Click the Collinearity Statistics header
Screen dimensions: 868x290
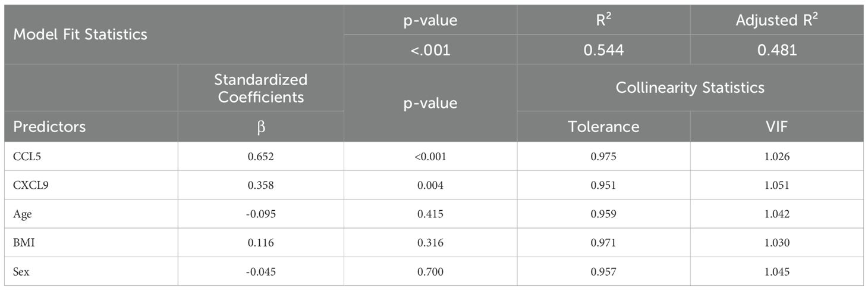[690, 88]
